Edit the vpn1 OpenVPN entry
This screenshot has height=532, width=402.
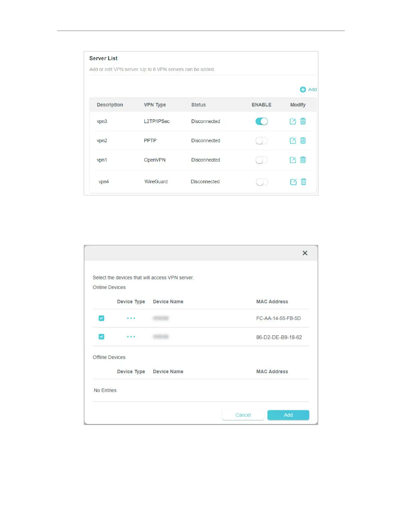click(x=293, y=160)
